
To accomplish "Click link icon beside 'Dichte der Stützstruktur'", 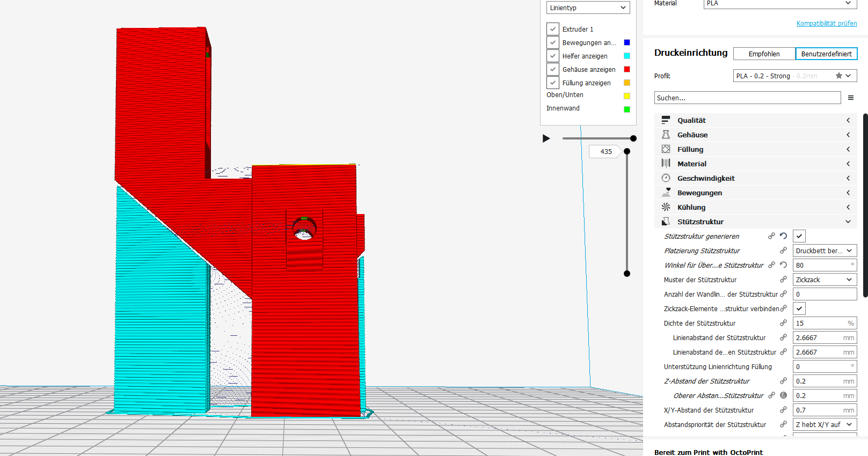I will (x=784, y=323).
